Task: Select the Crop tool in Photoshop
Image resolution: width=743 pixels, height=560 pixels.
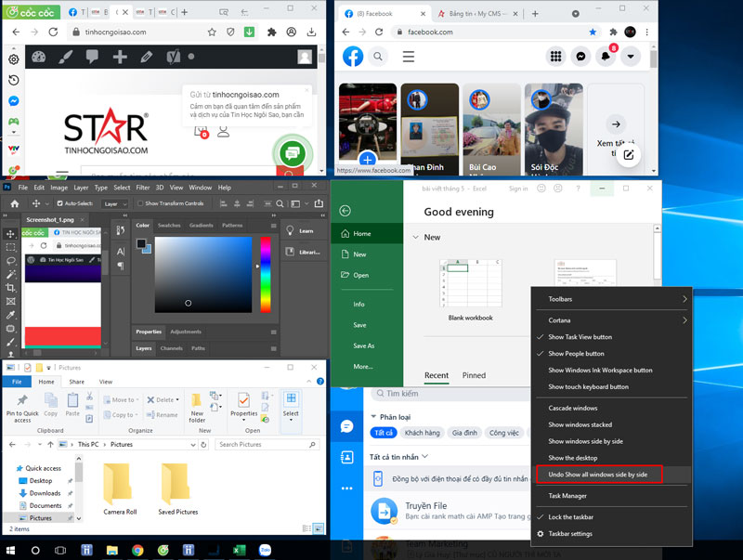Action: tap(11, 288)
